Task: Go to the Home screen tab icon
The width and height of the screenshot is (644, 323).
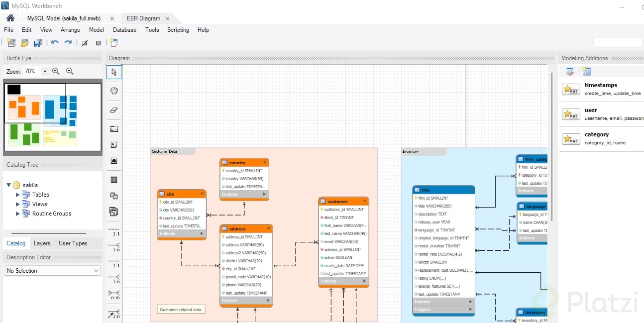Action: (x=10, y=18)
